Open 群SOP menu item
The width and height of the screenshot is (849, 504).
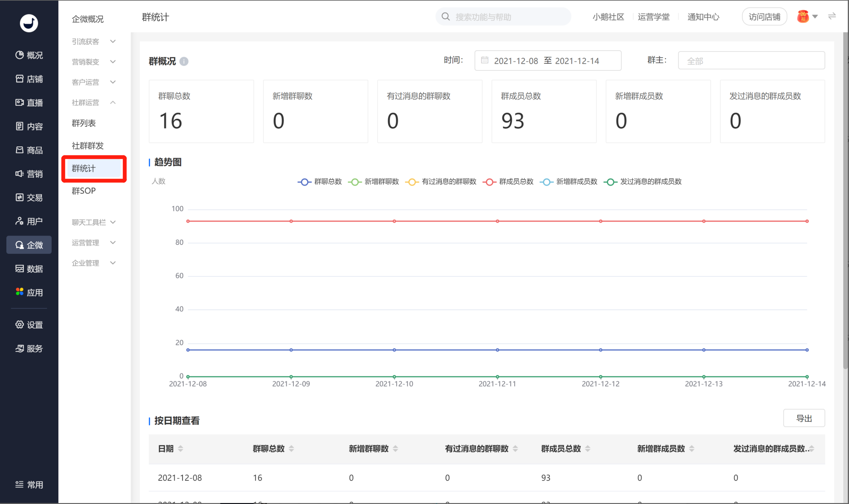pos(83,191)
